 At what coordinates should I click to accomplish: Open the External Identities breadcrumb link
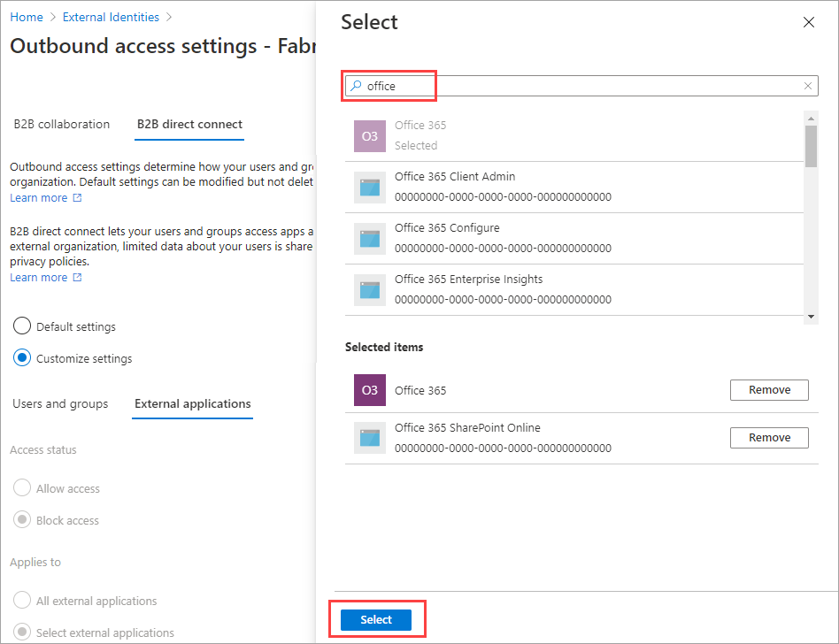111,16
